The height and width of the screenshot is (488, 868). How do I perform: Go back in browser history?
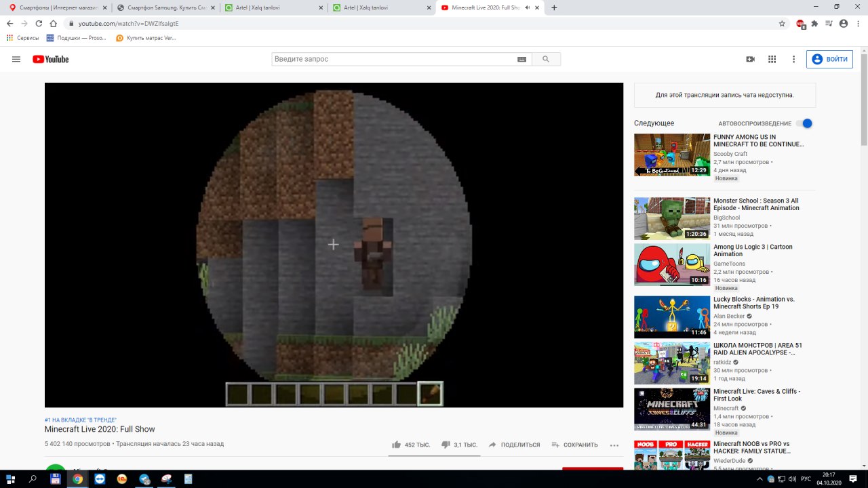(9, 23)
